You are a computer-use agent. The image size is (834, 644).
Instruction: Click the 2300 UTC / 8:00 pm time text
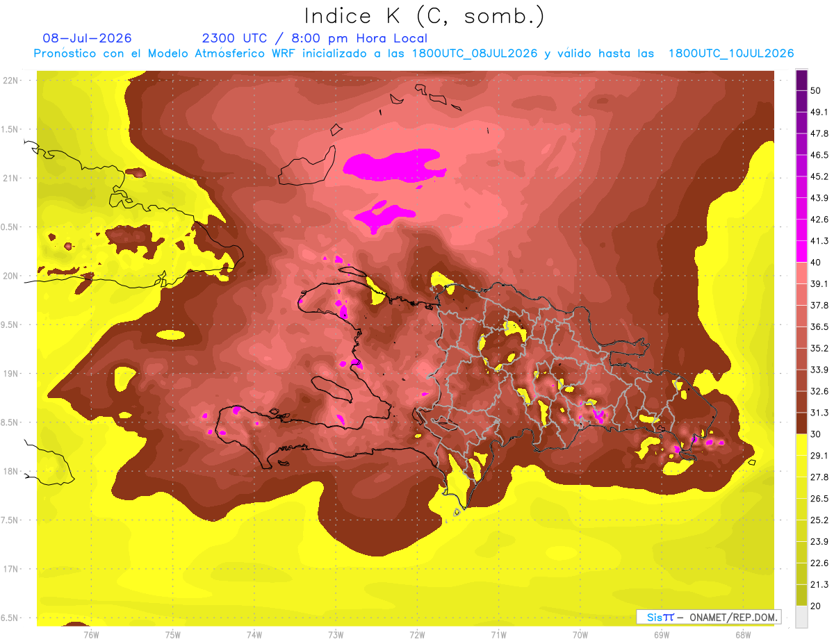click(x=315, y=38)
